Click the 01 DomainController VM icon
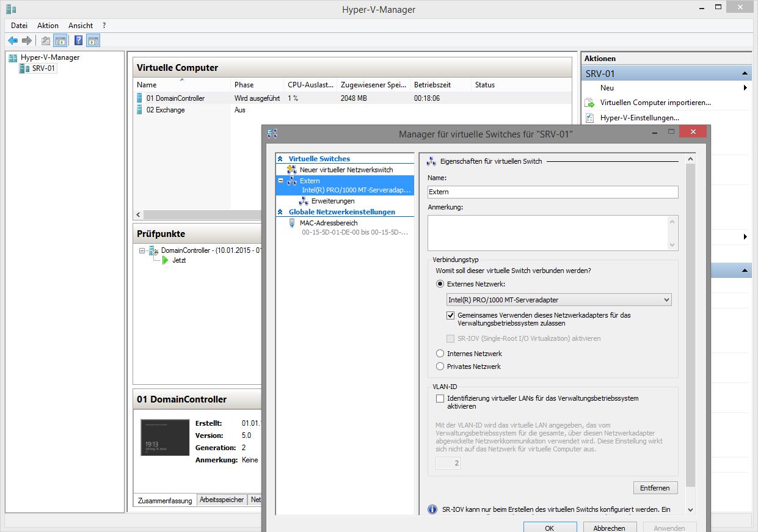 140,98
